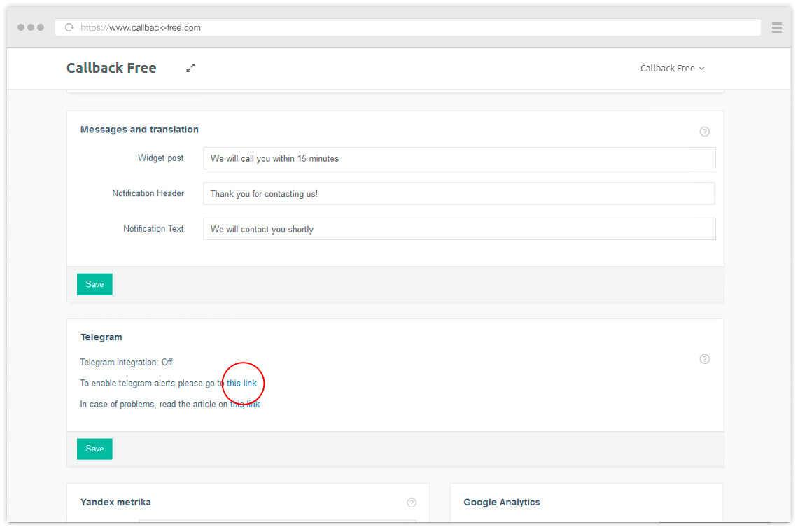798x532 pixels.
Task: Open the browser hamburger menu
Action: (776, 27)
